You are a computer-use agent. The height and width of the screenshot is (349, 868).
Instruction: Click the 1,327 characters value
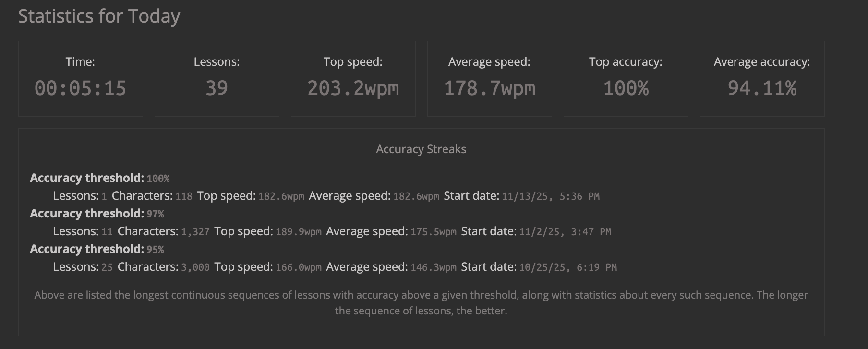click(195, 232)
